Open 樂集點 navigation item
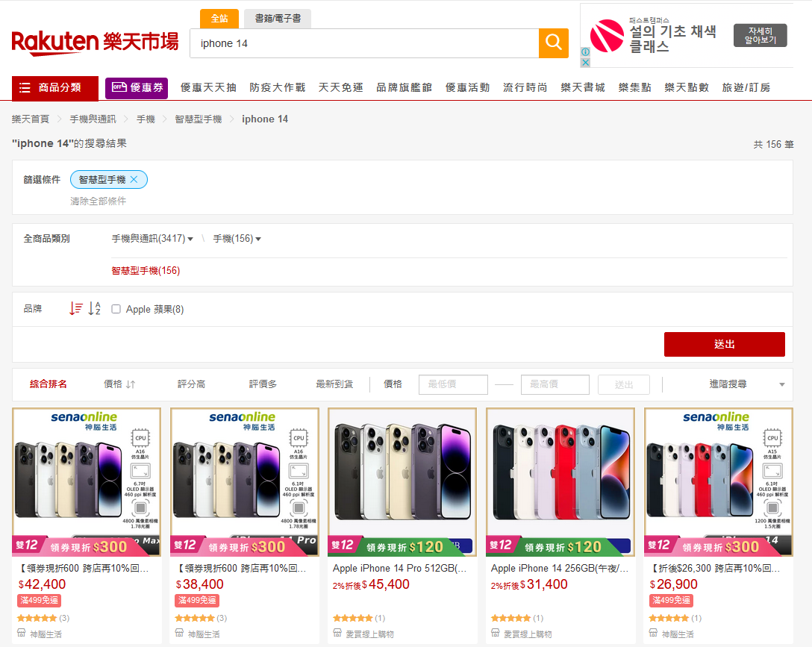Image resolution: width=812 pixels, height=647 pixels. 635,87
